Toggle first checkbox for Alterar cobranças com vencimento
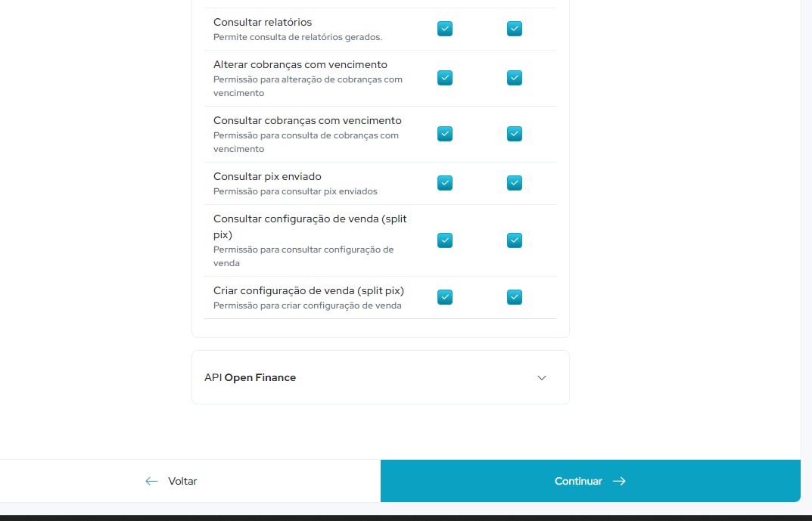 [445, 78]
